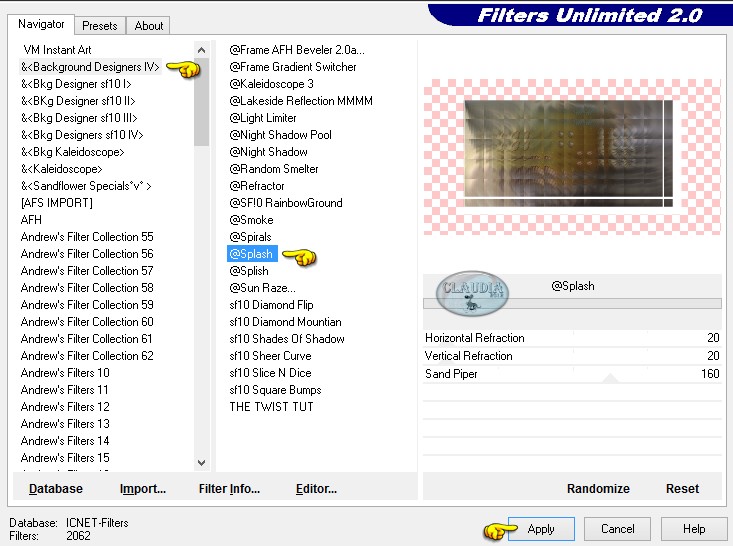
Task: Select [AFS IMPORT] category
Action: pos(57,203)
